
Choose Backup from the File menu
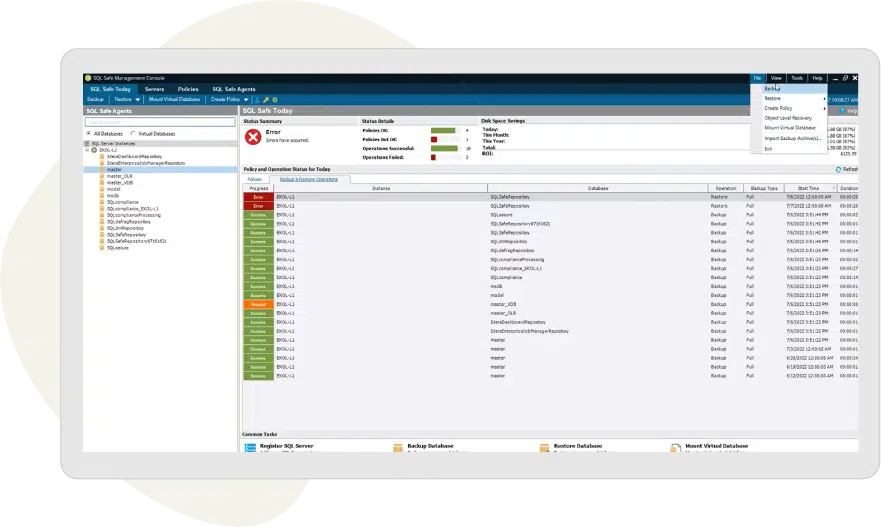789,89
